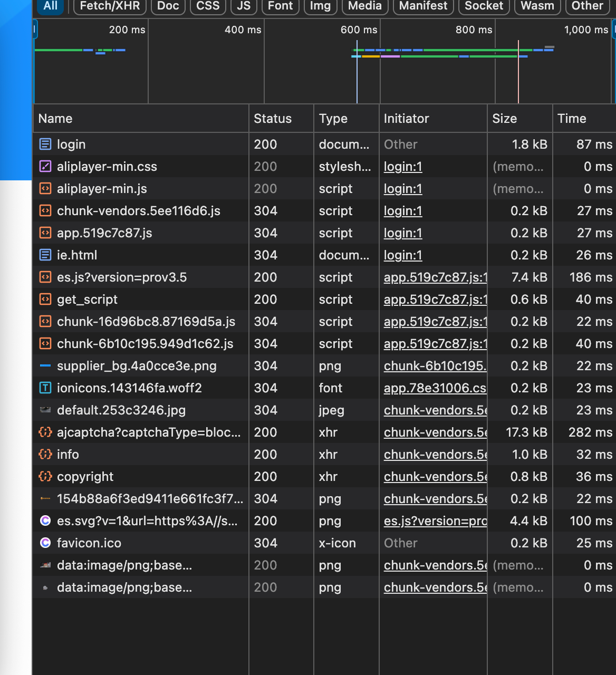Open the es.js?version=pro initiator link

(x=435, y=521)
